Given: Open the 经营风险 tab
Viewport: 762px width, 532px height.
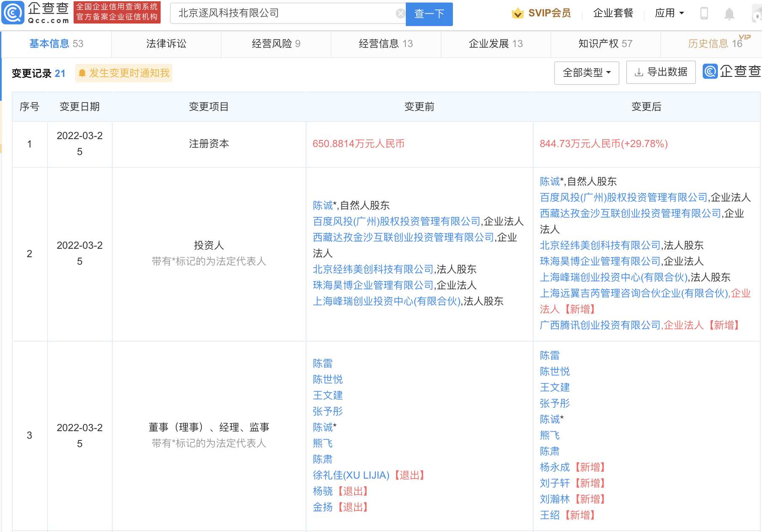Looking at the screenshot, I should (x=276, y=44).
